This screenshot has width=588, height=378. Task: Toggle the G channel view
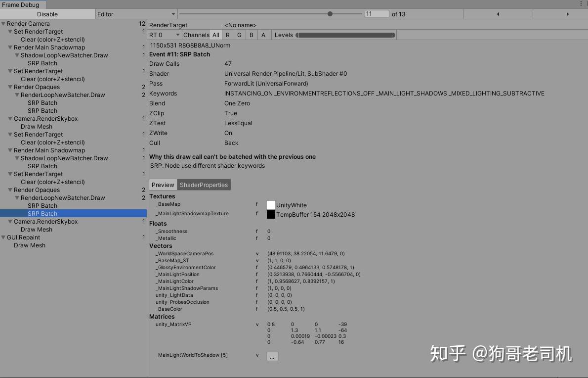click(x=239, y=35)
